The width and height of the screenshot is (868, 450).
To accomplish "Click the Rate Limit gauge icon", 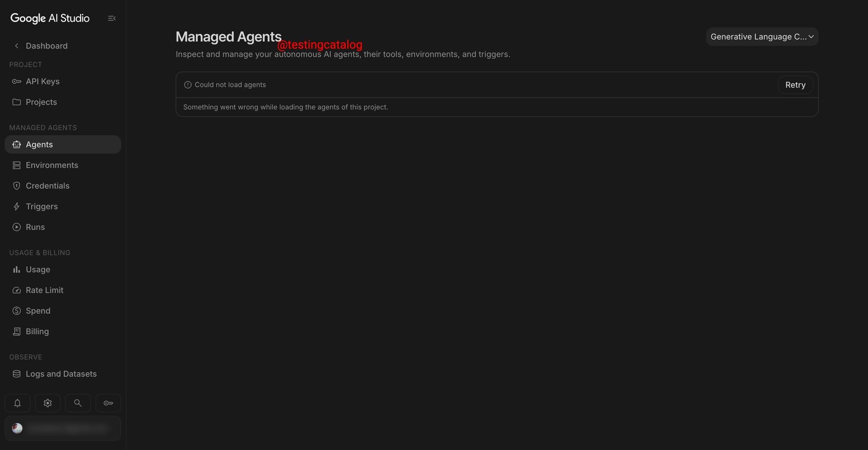I will tap(16, 290).
